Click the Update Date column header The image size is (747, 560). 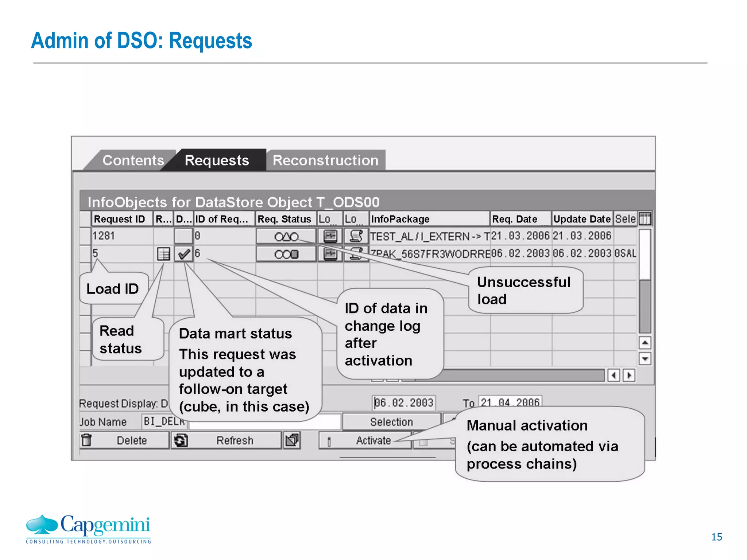(x=582, y=219)
